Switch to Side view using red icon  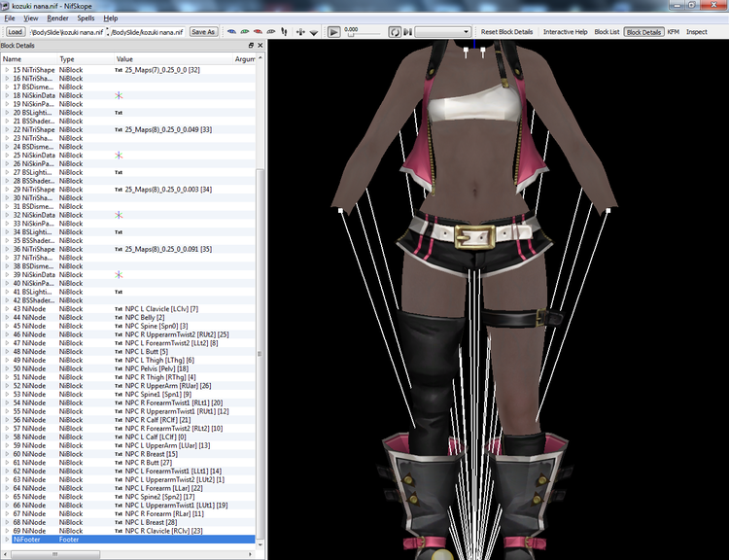click(x=258, y=32)
